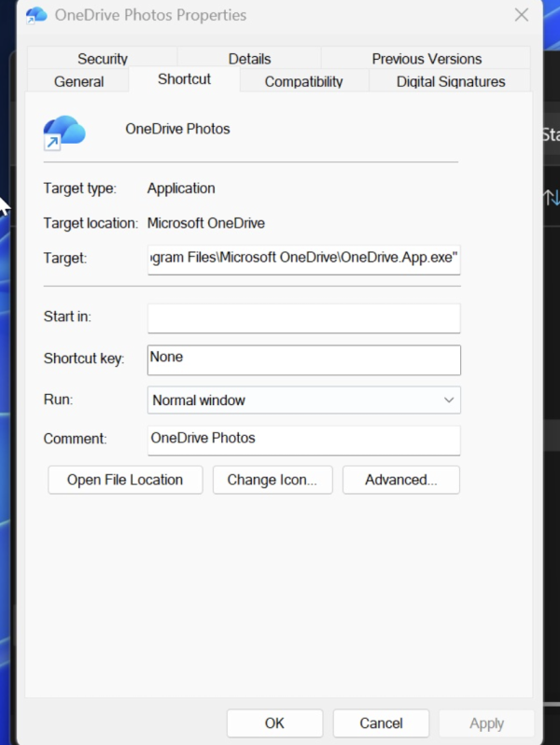View the Digital Signatures tab
The width and height of the screenshot is (560, 745).
click(450, 81)
